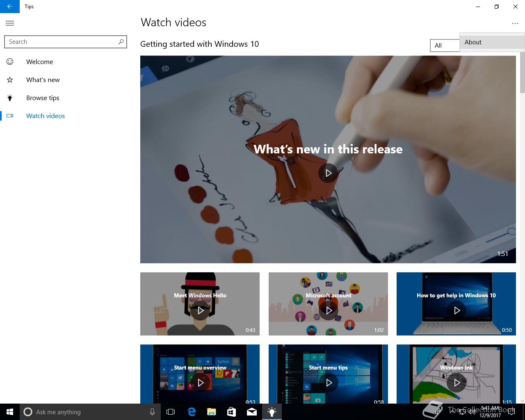The image size is (525, 420).
Task: Choose About from the menu
Action: 492,42
